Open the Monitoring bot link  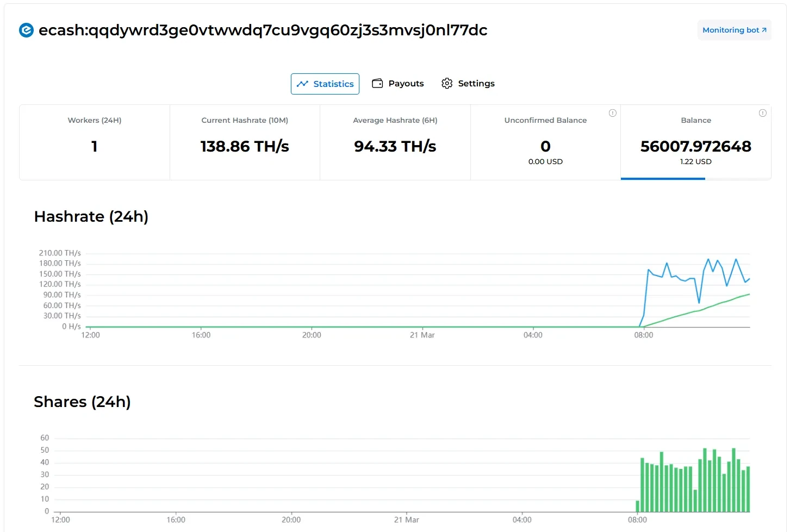[731, 30]
